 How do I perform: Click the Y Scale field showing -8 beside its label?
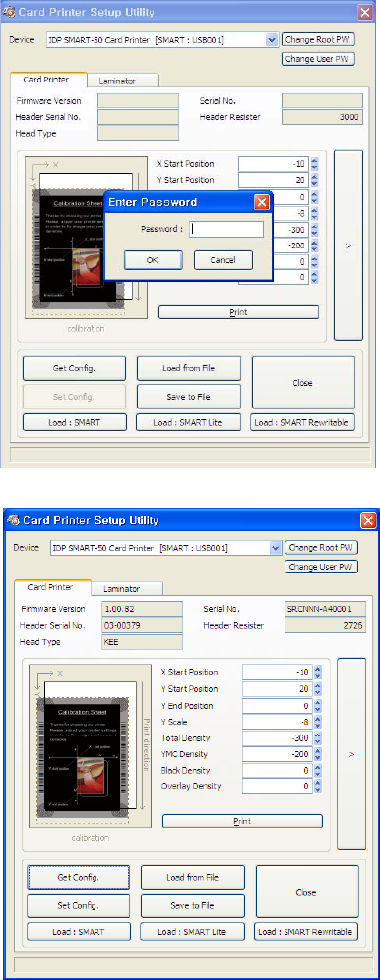point(278,722)
